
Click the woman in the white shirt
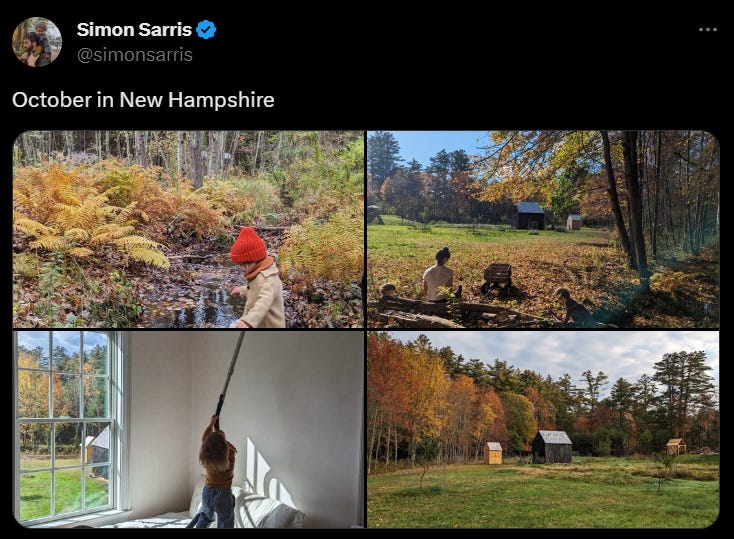point(439,275)
